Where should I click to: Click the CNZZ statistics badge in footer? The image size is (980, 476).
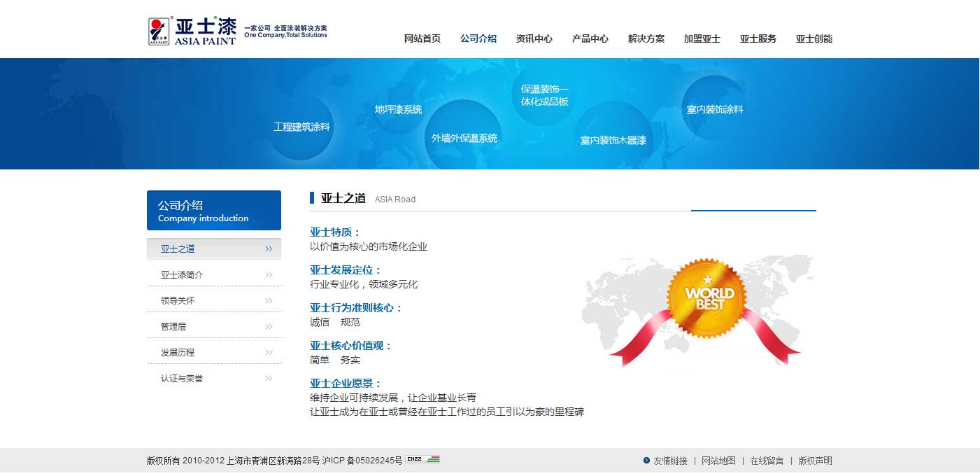422,460
